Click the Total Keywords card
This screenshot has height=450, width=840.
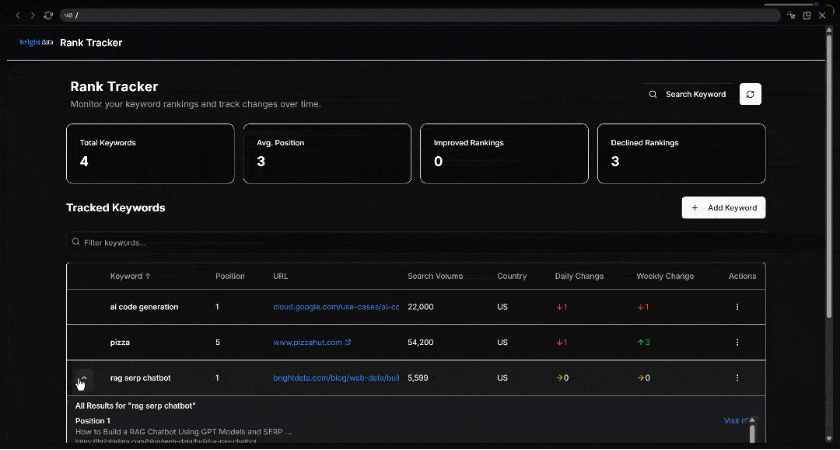(150, 154)
